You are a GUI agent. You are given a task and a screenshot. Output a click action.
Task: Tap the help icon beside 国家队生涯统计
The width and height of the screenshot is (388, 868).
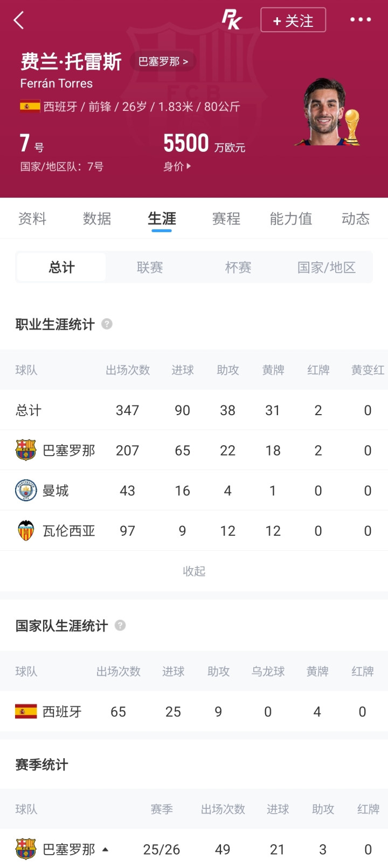pyautogui.click(x=120, y=626)
